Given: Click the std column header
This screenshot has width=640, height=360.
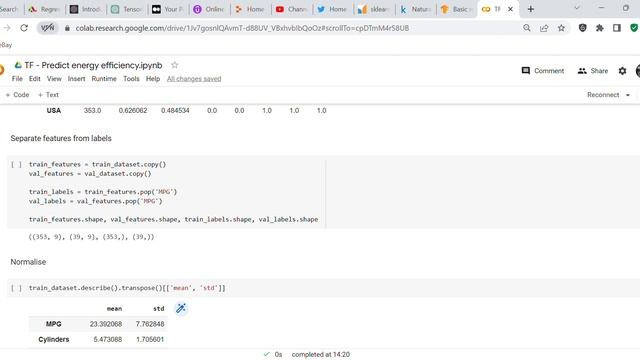Looking at the screenshot, I should (x=158, y=309).
